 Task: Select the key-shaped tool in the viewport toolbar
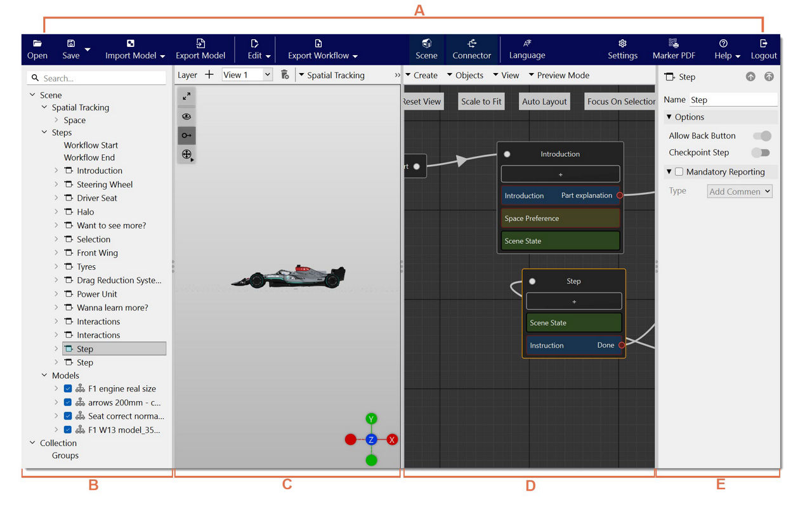pyautogui.click(x=187, y=135)
